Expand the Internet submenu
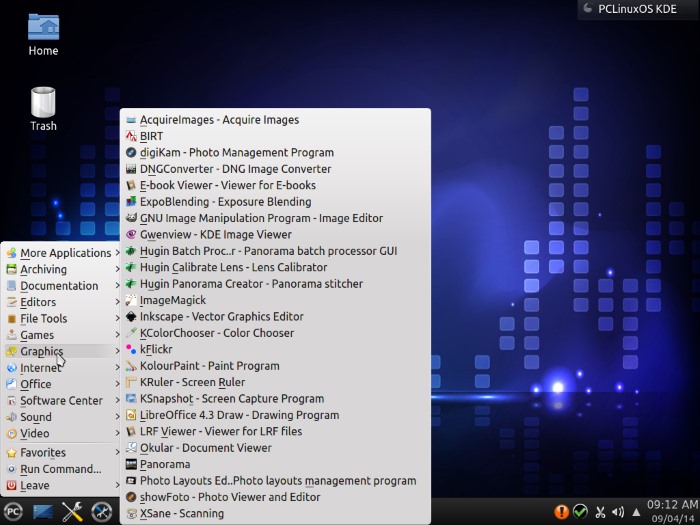Viewport: 700px width, 525px height. [x=62, y=368]
